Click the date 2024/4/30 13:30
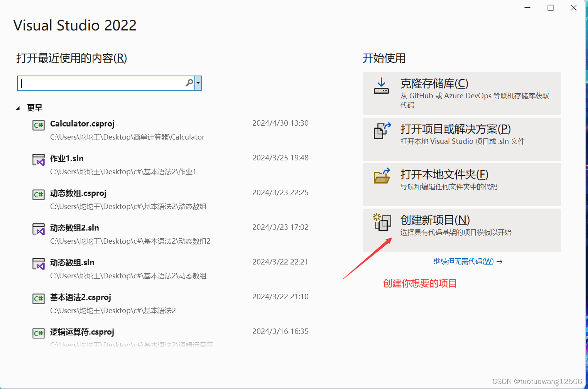This screenshot has height=389, width=588. coord(280,123)
